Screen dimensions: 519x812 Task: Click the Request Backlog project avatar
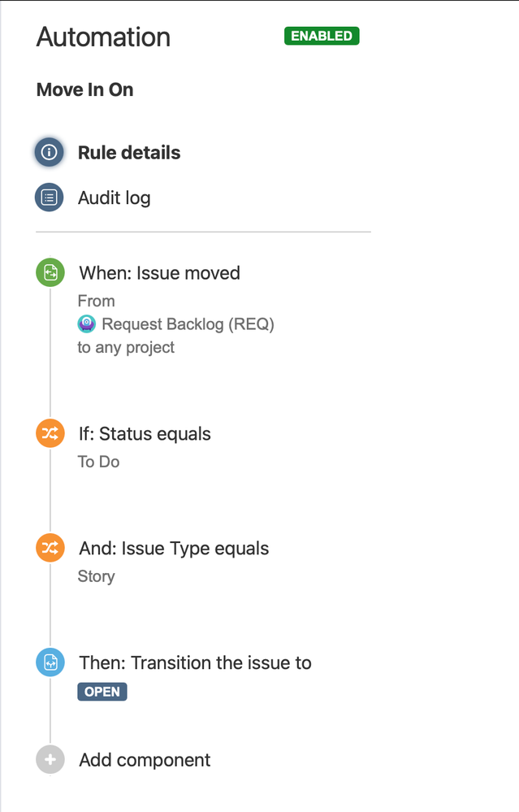coord(86,323)
